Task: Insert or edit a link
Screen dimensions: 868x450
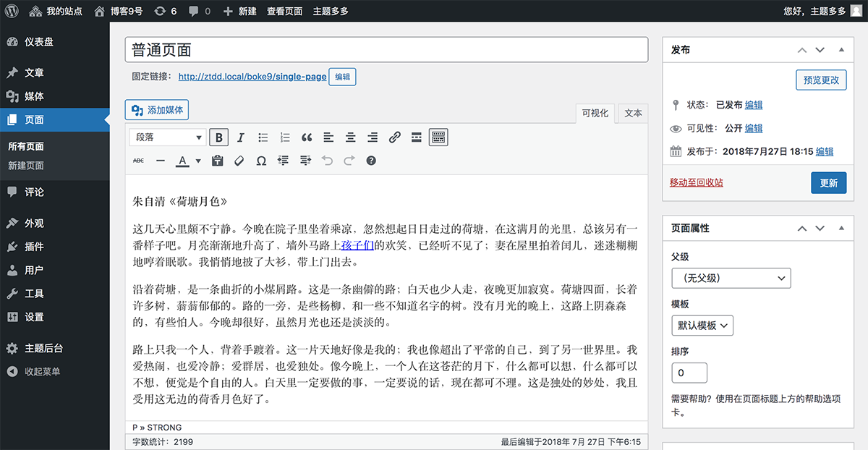Action: [394, 137]
